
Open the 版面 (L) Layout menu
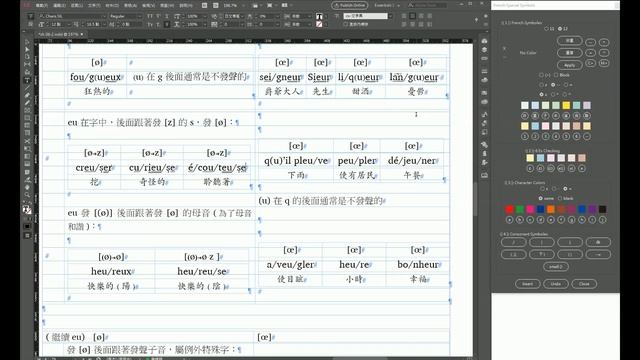[77, 6]
